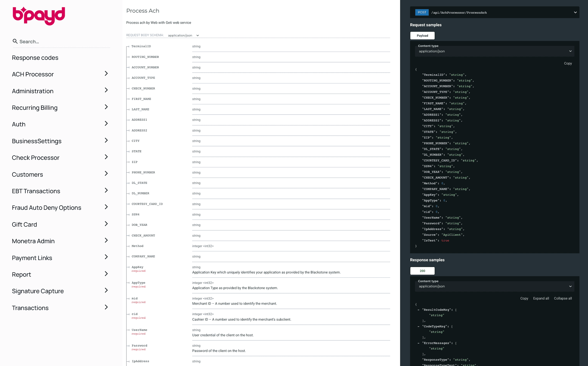
Task: Click the Password required field
Action: [x=139, y=347]
